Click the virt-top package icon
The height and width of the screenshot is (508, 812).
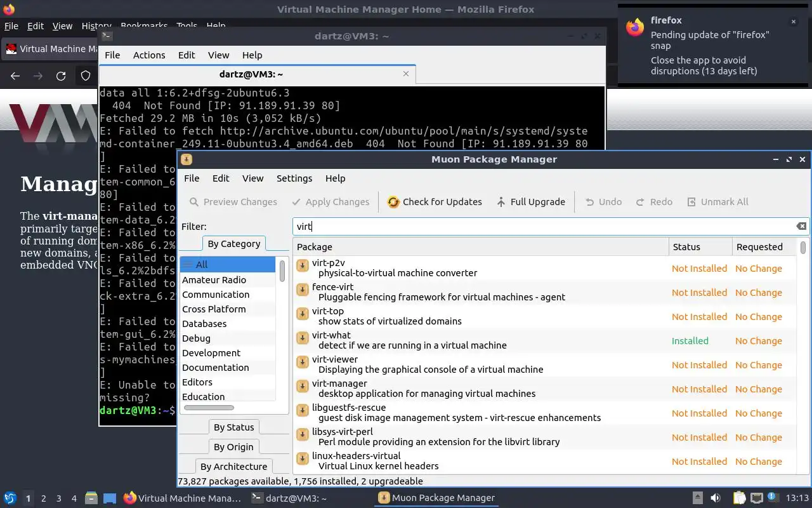pyautogui.click(x=303, y=314)
